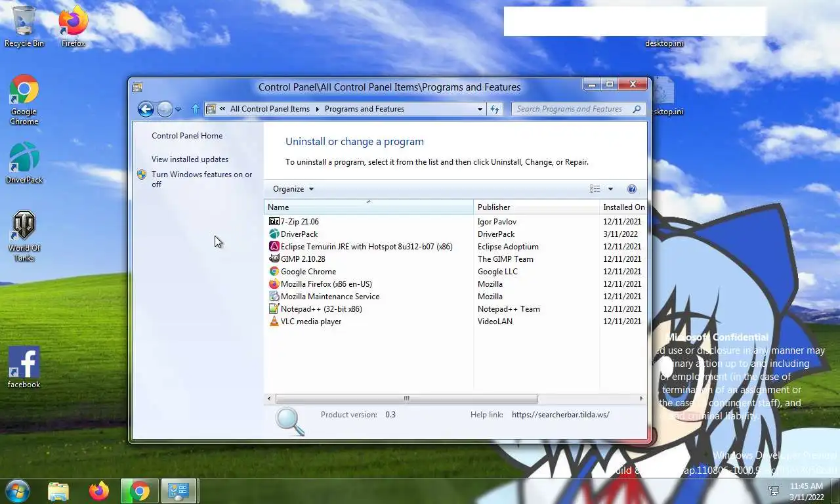Select the DriverPack desktop shortcut
This screenshot has height=504, width=840.
[24, 163]
